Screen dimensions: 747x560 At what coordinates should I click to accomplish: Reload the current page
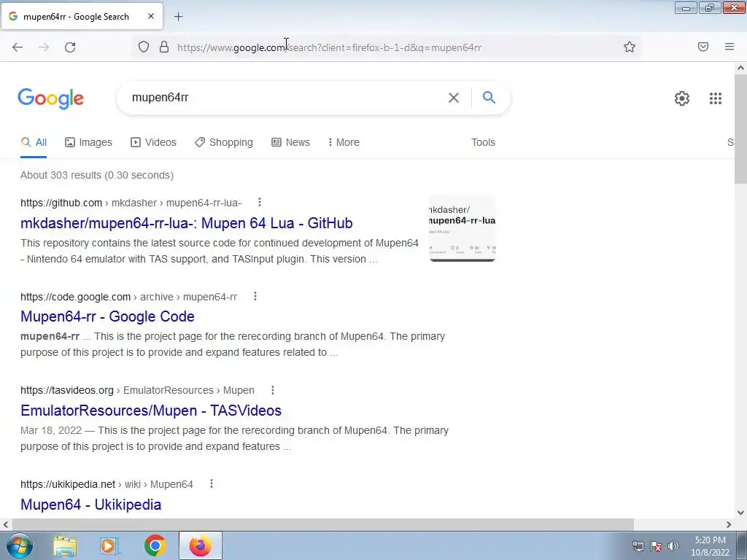[x=70, y=47]
